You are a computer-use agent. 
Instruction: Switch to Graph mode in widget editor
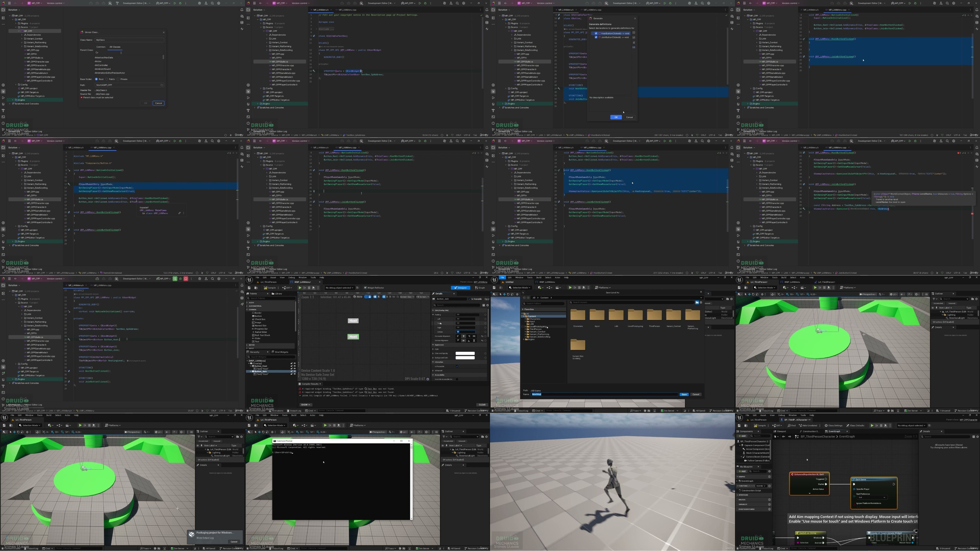(481, 288)
